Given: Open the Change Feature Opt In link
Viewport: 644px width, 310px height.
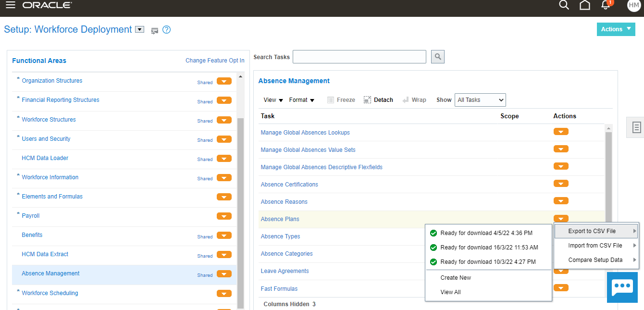Looking at the screenshot, I should [x=215, y=60].
